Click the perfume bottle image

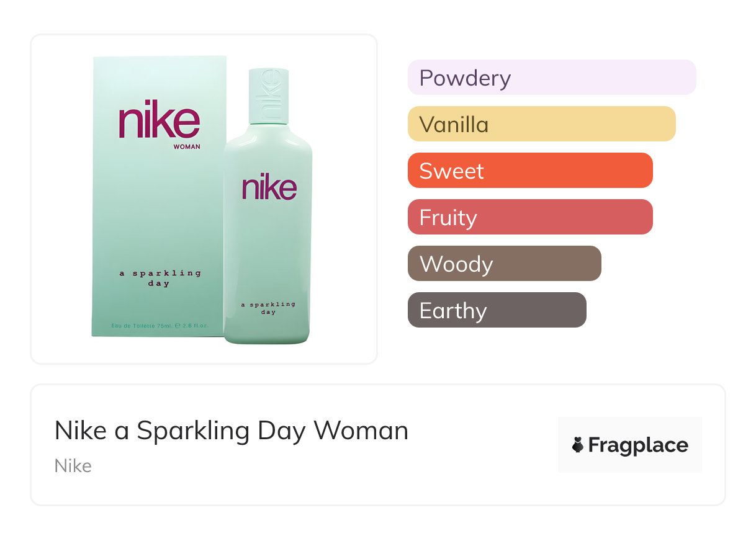(x=268, y=248)
